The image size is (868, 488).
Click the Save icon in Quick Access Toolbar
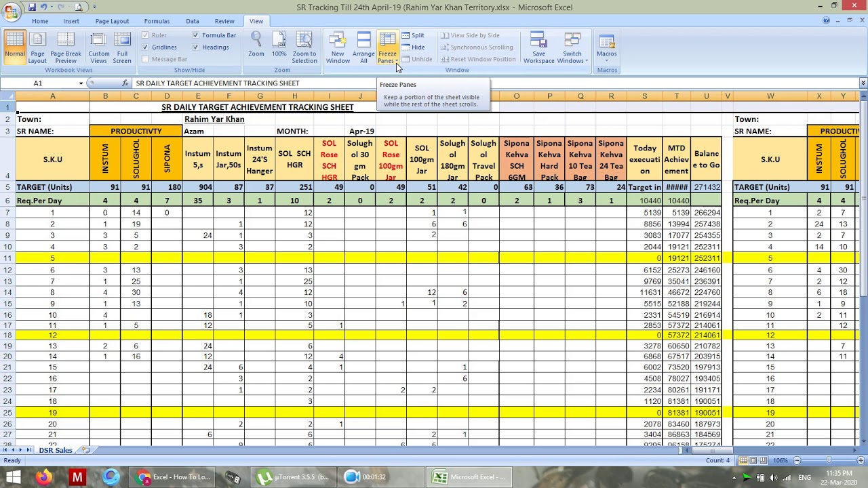[31, 7]
